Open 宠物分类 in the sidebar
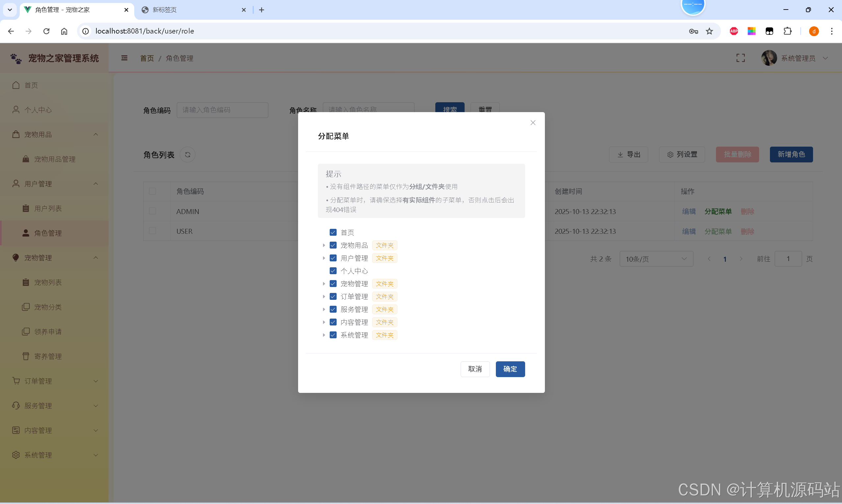Viewport: 842px width, 504px height. pos(54,307)
